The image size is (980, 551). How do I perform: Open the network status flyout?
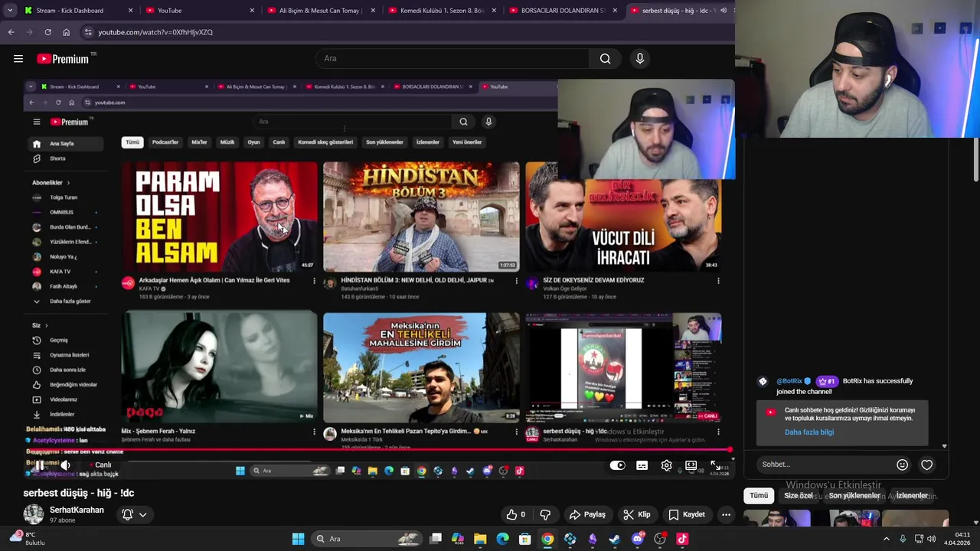918,539
